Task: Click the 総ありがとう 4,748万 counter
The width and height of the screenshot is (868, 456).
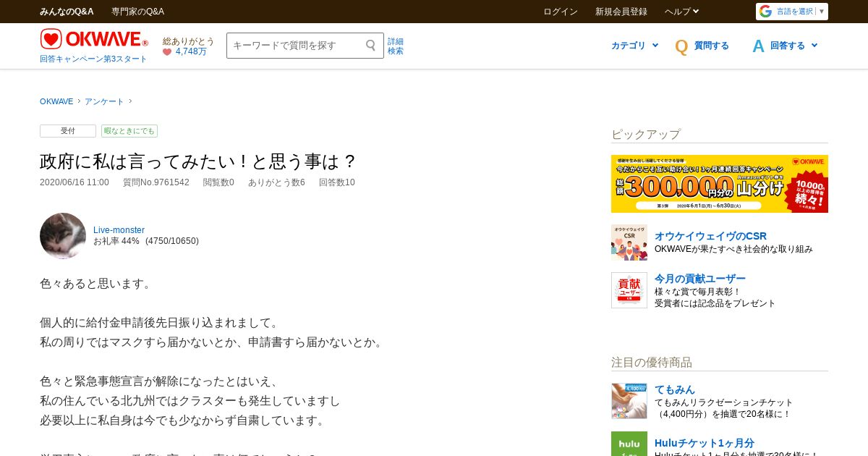Action: (x=188, y=46)
